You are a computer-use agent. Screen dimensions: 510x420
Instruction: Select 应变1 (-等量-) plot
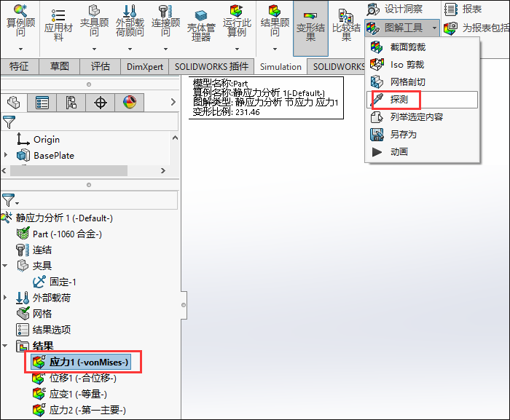[78, 394]
